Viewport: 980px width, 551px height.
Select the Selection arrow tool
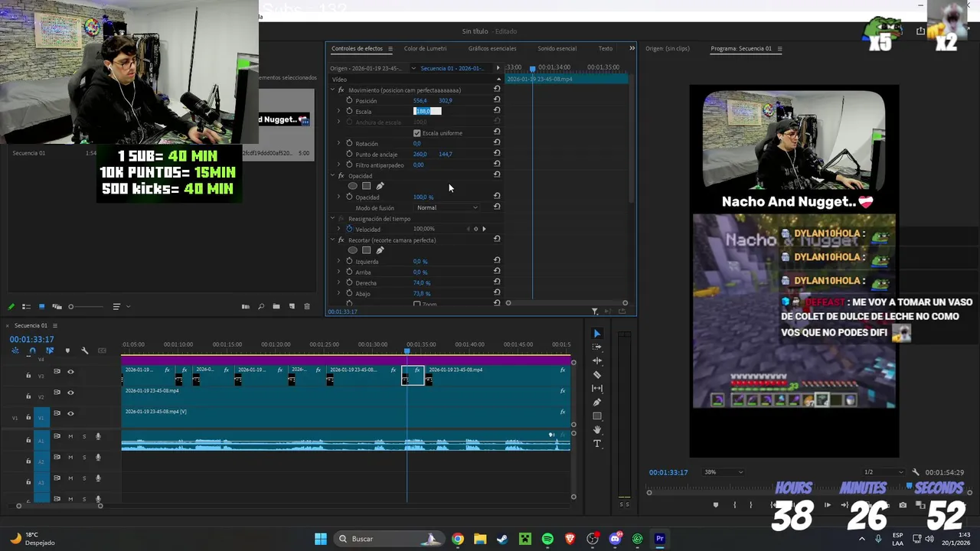click(x=597, y=334)
